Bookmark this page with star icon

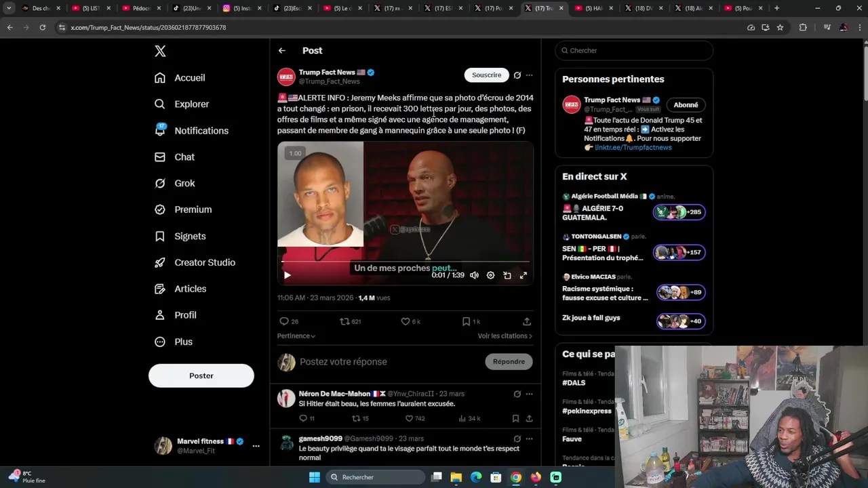click(780, 27)
